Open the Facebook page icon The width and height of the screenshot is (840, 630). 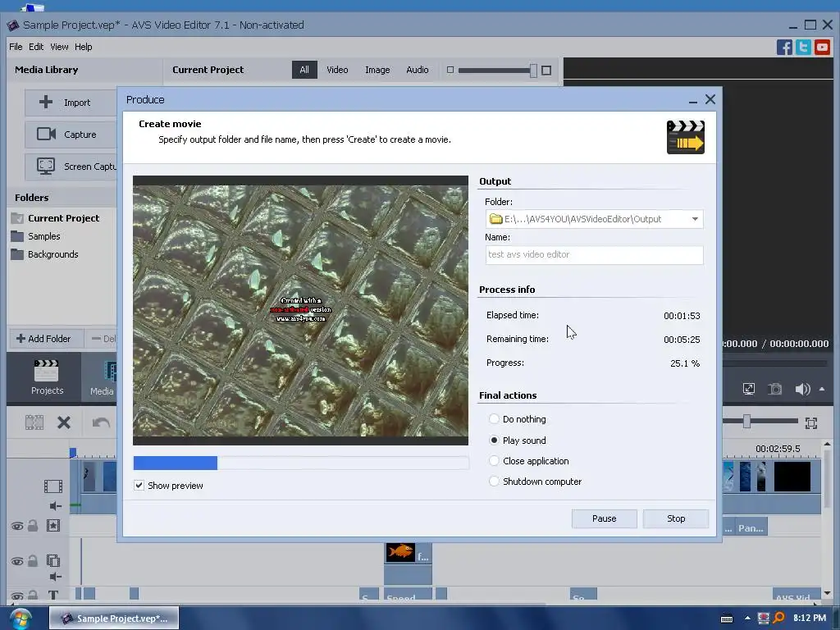click(784, 47)
